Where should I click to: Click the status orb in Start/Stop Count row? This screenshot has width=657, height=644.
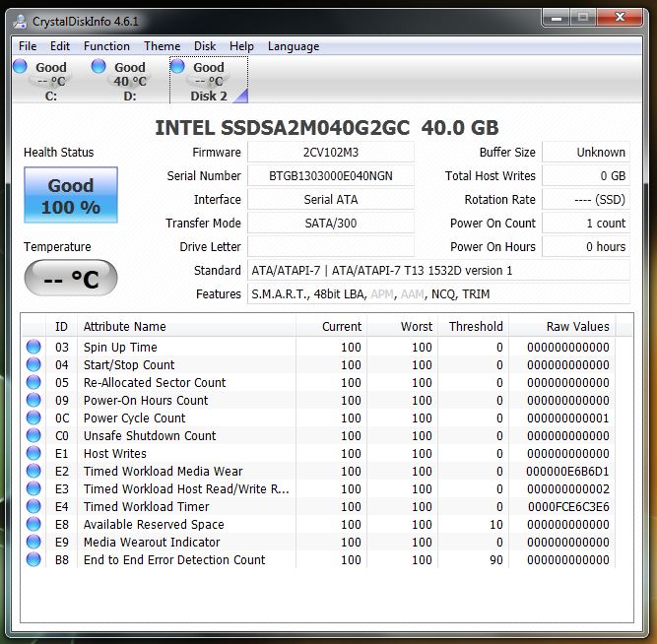point(33,364)
